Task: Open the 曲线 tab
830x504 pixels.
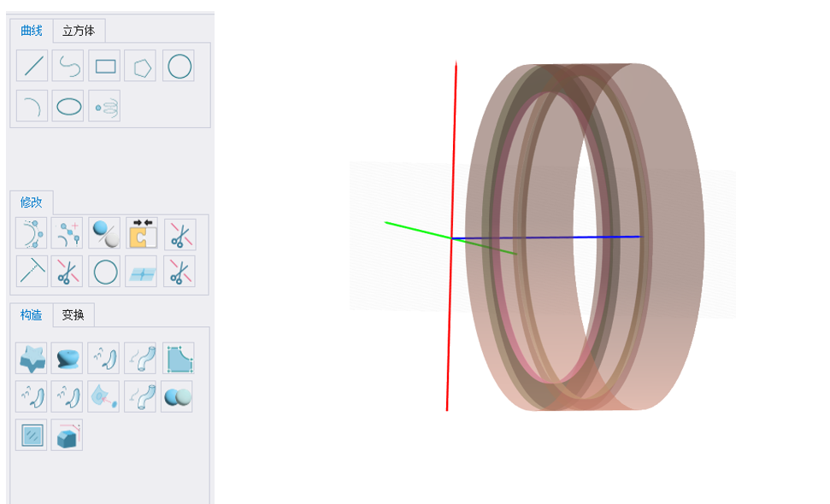Action: (x=32, y=31)
